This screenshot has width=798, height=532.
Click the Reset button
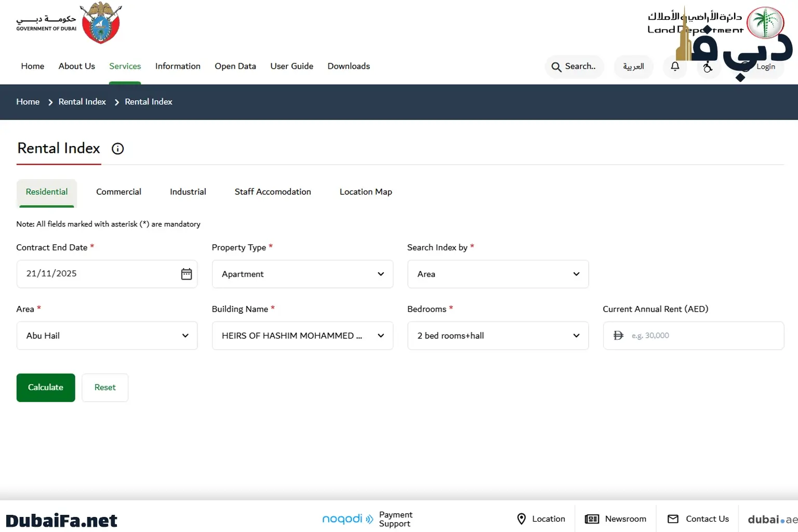105,388
